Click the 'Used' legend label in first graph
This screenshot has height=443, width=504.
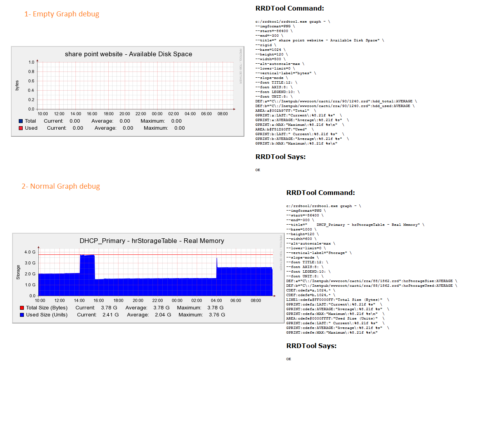31,128
